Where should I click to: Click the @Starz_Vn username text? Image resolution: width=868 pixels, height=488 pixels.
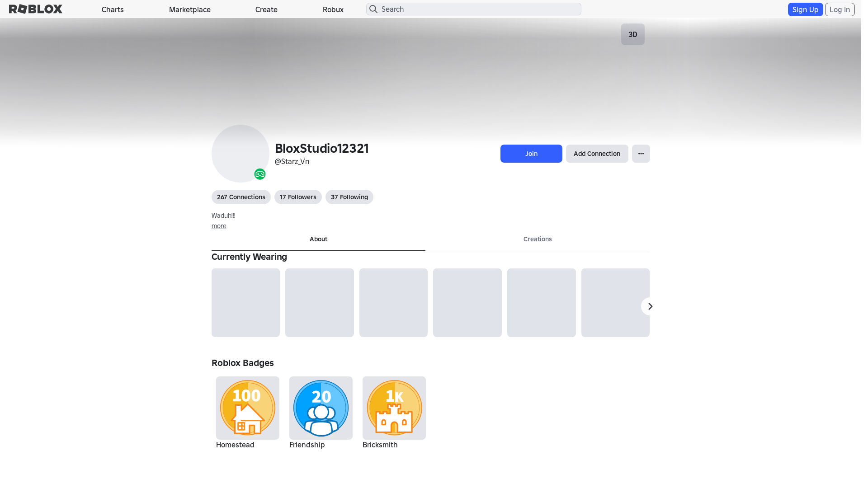[x=292, y=161]
